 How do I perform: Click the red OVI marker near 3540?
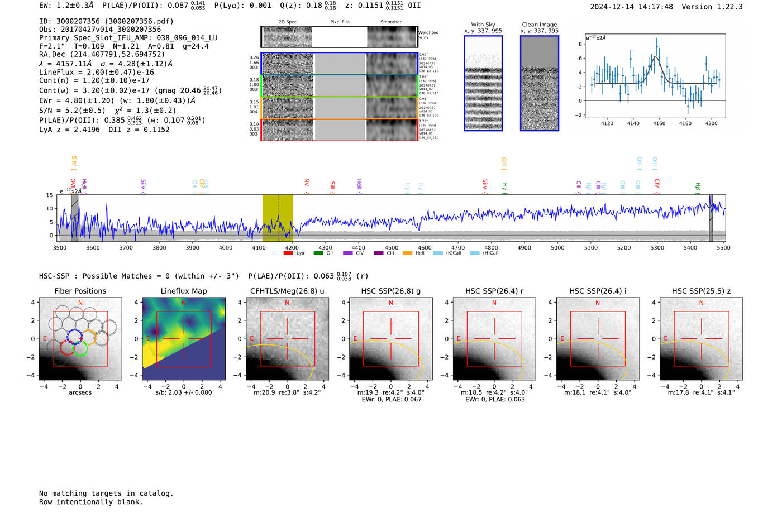tap(73, 186)
